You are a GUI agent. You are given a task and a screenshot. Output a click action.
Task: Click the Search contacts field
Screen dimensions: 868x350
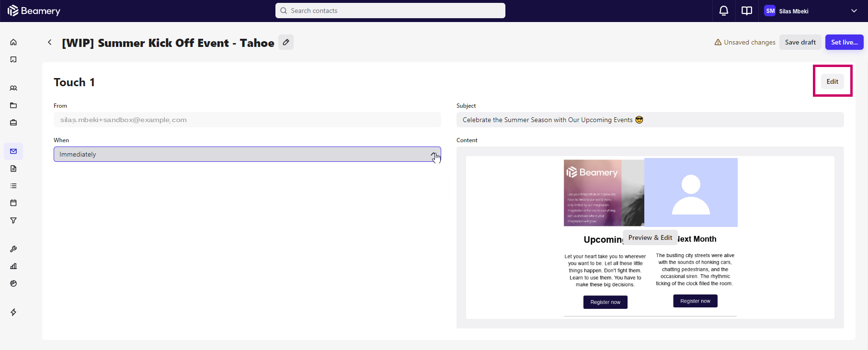point(390,11)
